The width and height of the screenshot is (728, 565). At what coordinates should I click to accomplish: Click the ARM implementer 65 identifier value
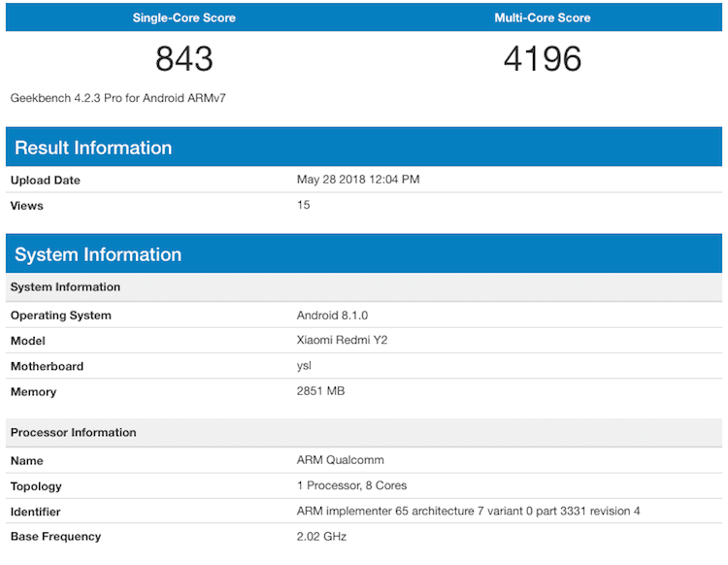469,512
